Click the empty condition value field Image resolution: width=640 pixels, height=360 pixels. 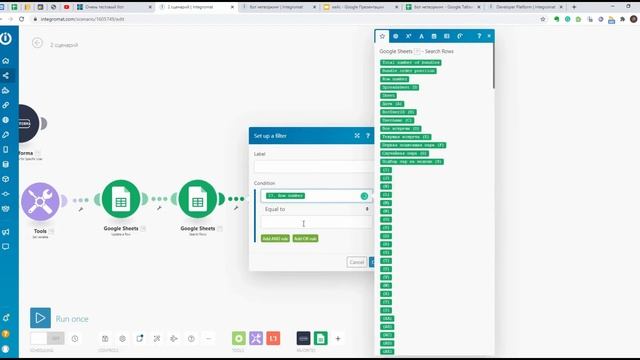(x=316, y=222)
